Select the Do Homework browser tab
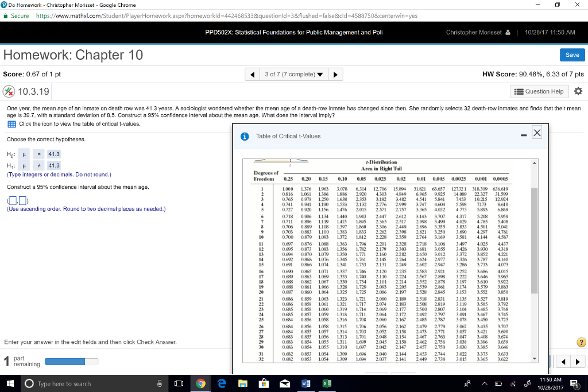 pos(46,5)
